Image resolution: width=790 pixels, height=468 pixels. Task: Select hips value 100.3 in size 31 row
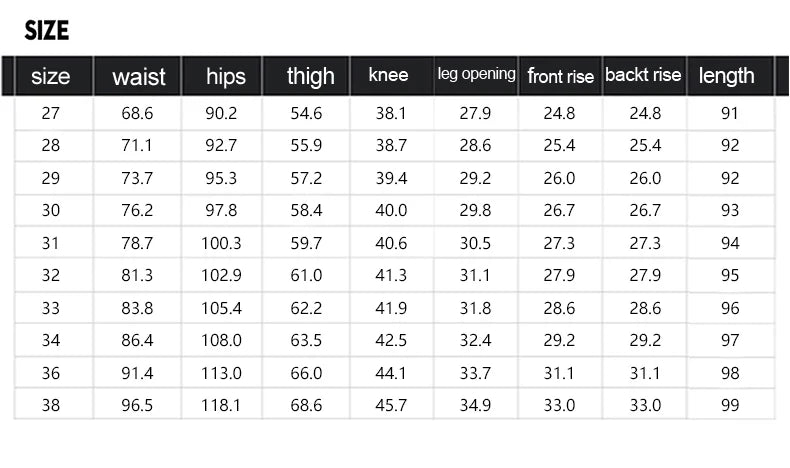(222, 243)
